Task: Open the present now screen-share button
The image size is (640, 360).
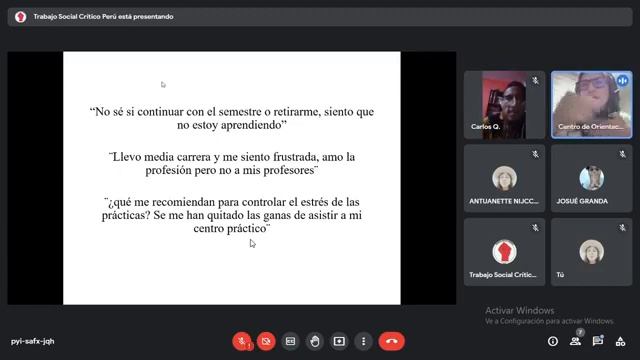Action: pos(339,341)
